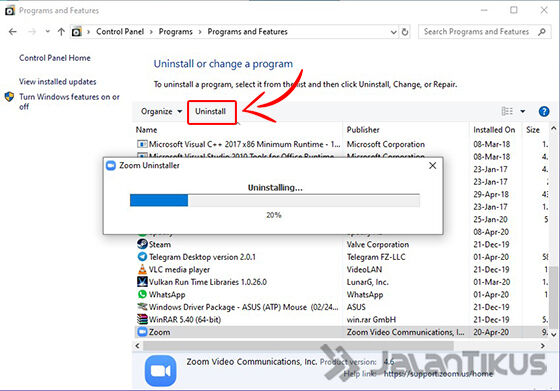560x391 pixels.
Task: Select Telegram Desktop version 2.0.1
Action: pyautogui.click(x=202, y=257)
